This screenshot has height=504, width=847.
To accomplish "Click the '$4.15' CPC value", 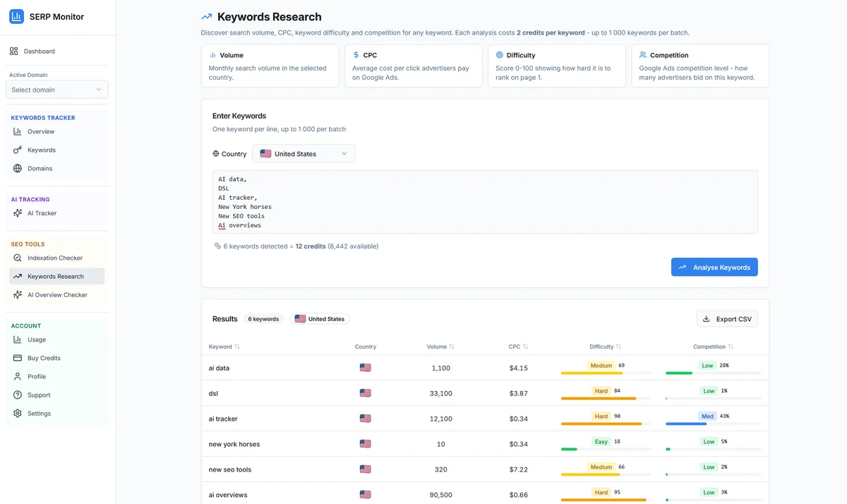I will pos(518,368).
